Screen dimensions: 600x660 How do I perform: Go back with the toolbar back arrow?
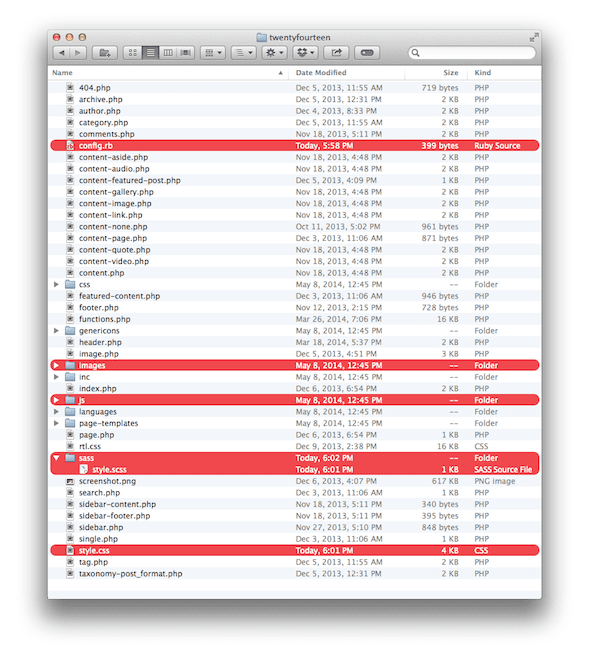pos(62,53)
